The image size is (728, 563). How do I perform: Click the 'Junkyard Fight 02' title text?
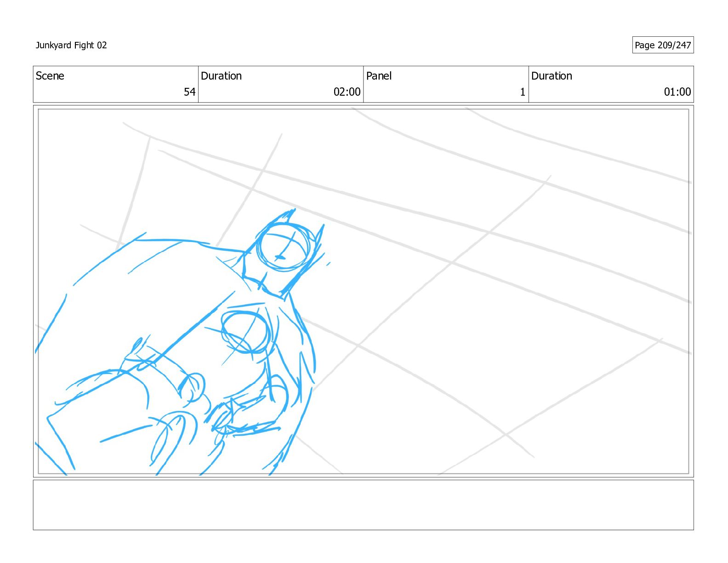click(71, 45)
